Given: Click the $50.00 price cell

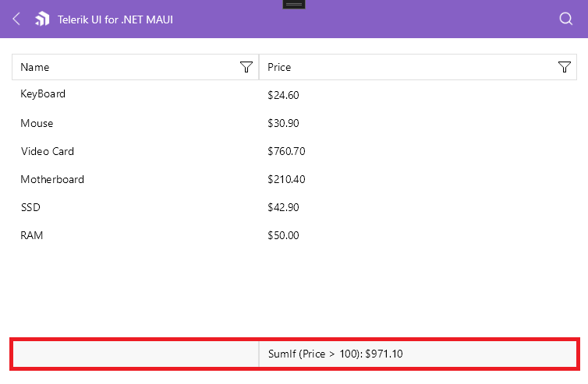Looking at the screenshot, I should (x=283, y=235).
